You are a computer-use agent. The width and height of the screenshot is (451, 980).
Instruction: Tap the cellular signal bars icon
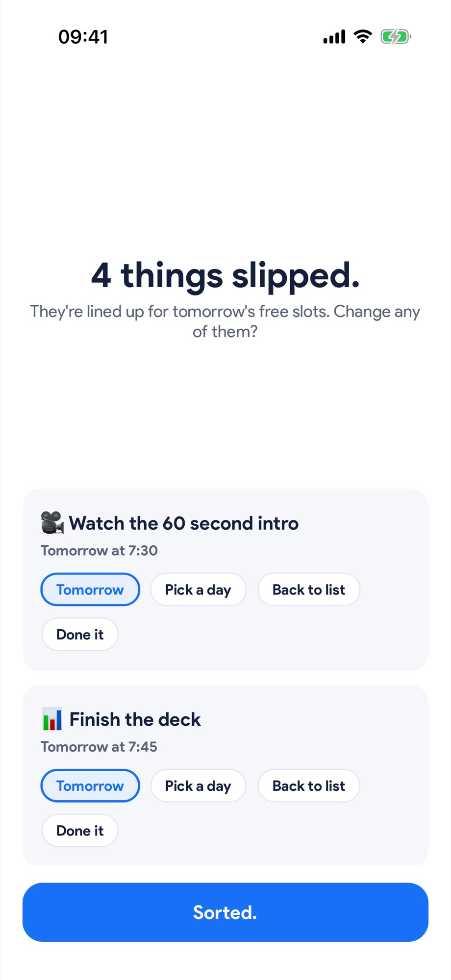[334, 37]
